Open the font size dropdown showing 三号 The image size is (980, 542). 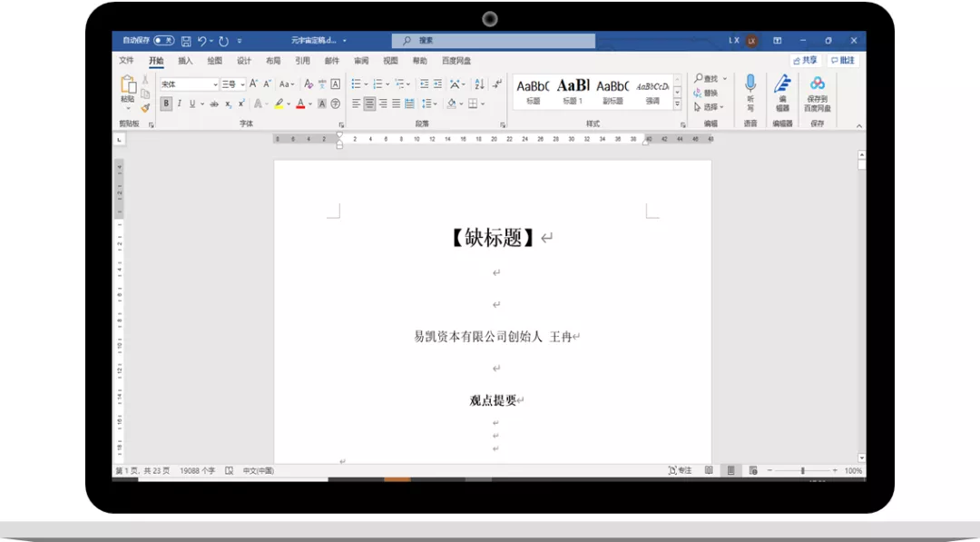[233, 84]
